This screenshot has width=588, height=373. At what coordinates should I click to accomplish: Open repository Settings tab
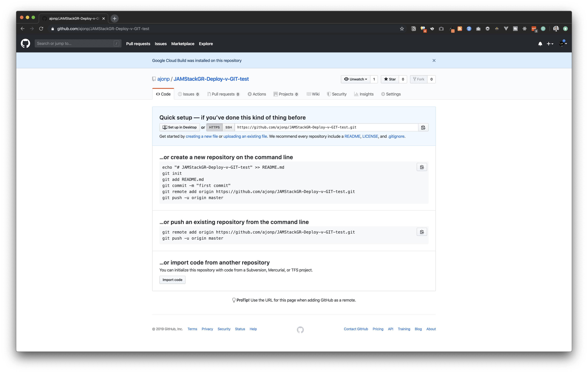pyautogui.click(x=391, y=94)
